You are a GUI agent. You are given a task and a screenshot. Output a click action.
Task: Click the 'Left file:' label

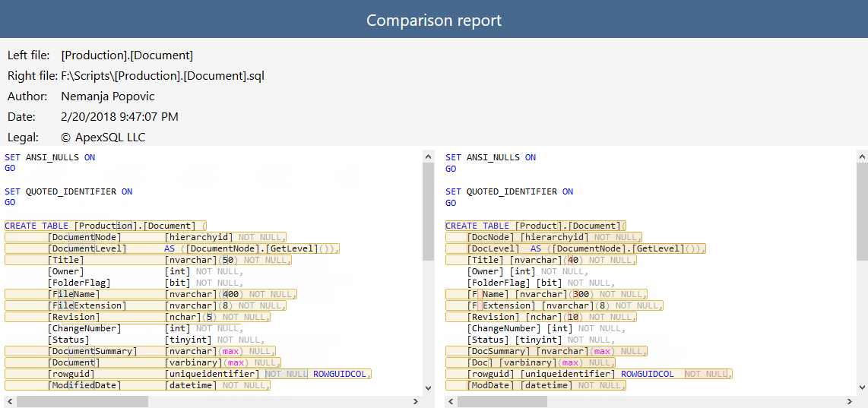(29, 55)
